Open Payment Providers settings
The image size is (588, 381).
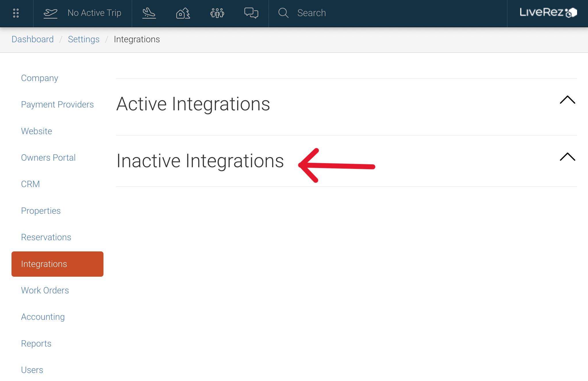(x=57, y=104)
